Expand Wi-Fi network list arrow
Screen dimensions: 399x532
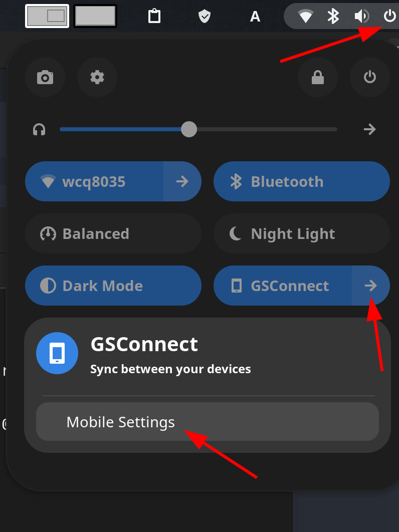click(x=182, y=181)
